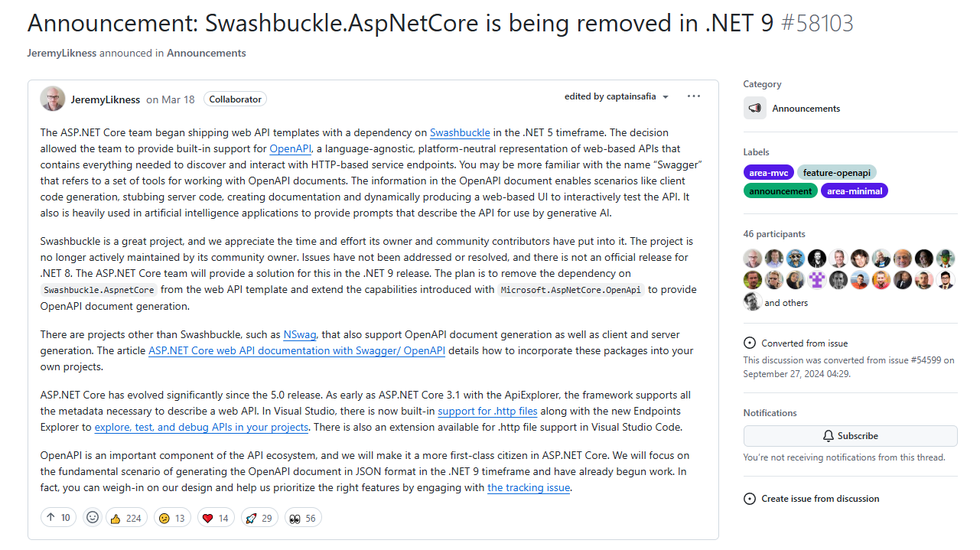Click the bell icon inside the Subscribe button
Screen dimensions: 980x550
[x=828, y=435]
